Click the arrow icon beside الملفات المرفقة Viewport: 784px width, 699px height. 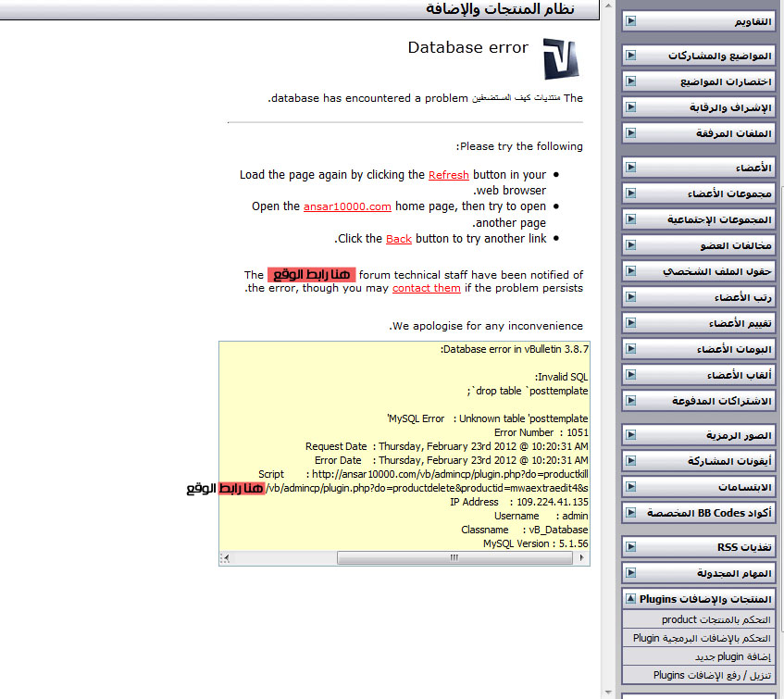pyautogui.click(x=630, y=133)
